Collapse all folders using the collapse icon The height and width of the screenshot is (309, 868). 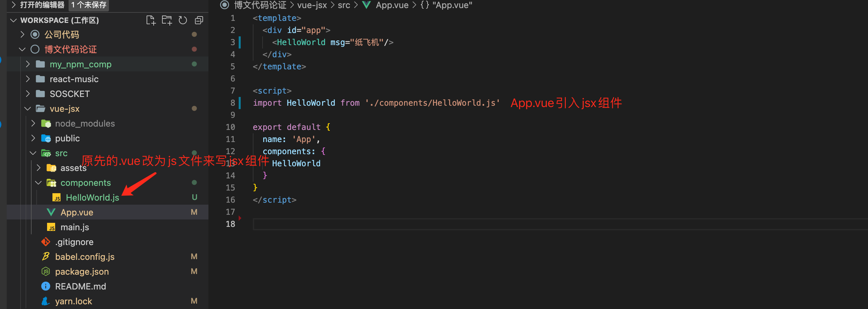pyautogui.click(x=199, y=20)
